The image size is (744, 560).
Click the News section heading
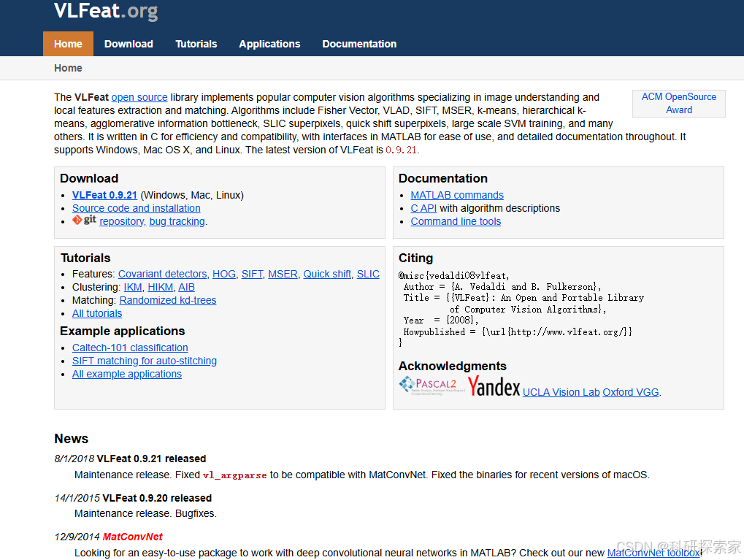pos(71,439)
